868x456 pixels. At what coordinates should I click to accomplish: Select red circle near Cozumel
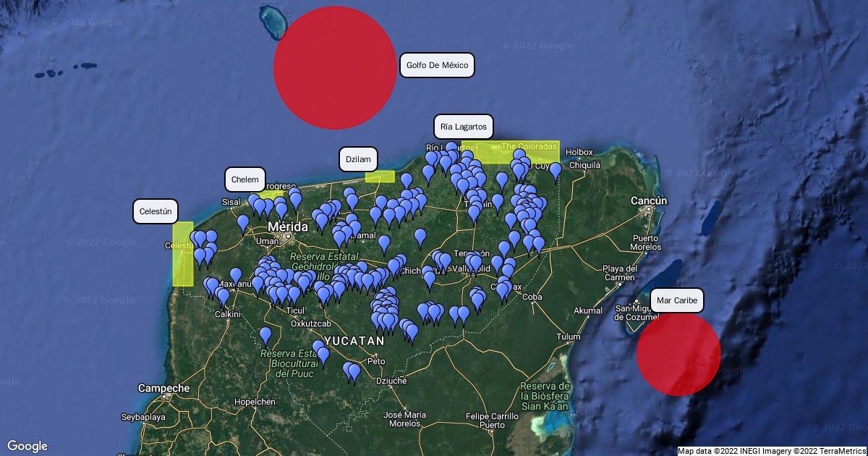point(678,353)
